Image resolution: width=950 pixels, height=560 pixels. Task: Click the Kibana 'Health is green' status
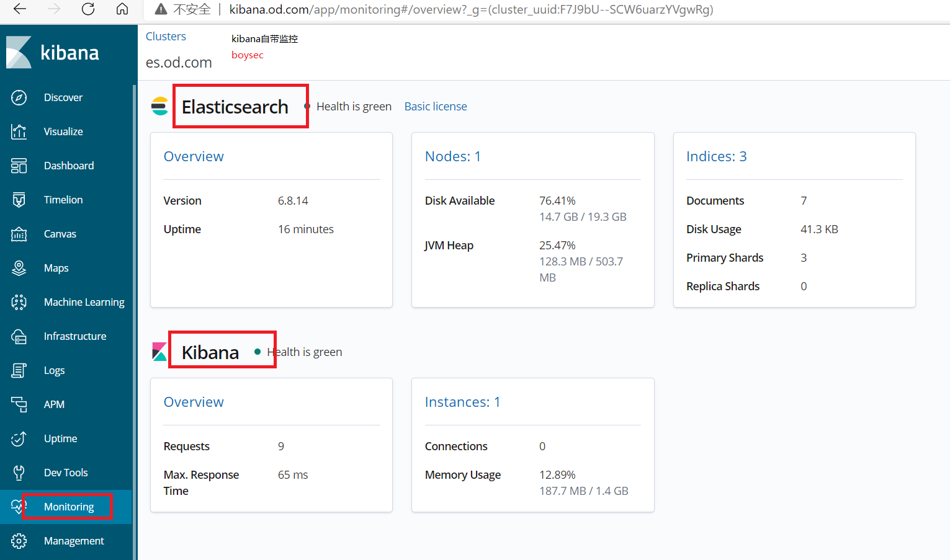point(305,352)
